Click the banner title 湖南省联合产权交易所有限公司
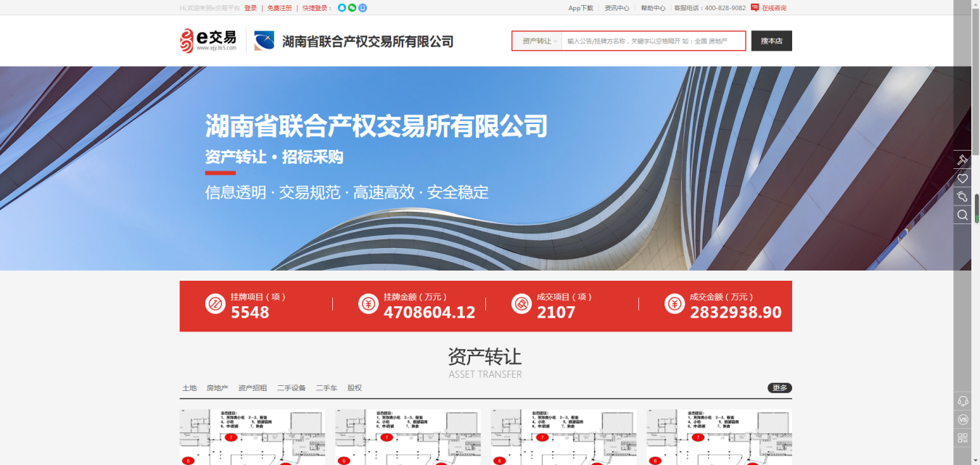Viewport: 980px width, 465px height. [376, 126]
